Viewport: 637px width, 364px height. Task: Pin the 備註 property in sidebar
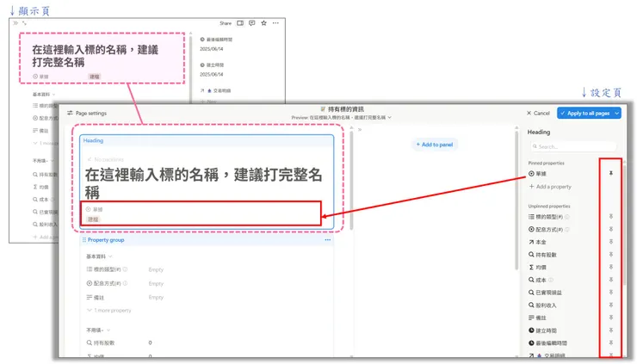pyautogui.click(x=610, y=318)
